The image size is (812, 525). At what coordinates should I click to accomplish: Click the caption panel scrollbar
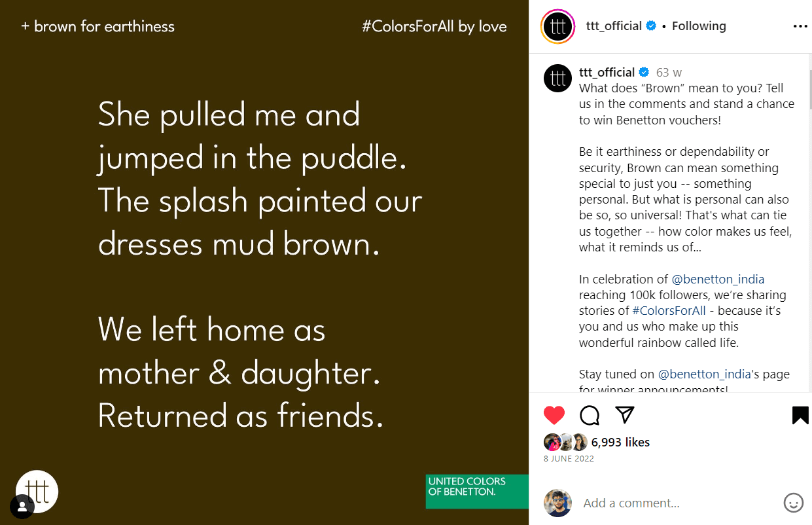(809, 85)
